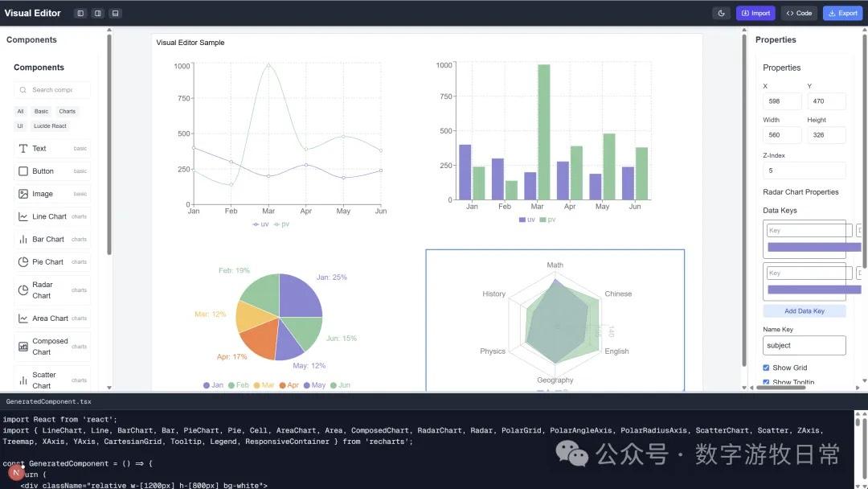Switch to dark mode with moon icon
This screenshot has height=489, width=868.
click(x=721, y=13)
